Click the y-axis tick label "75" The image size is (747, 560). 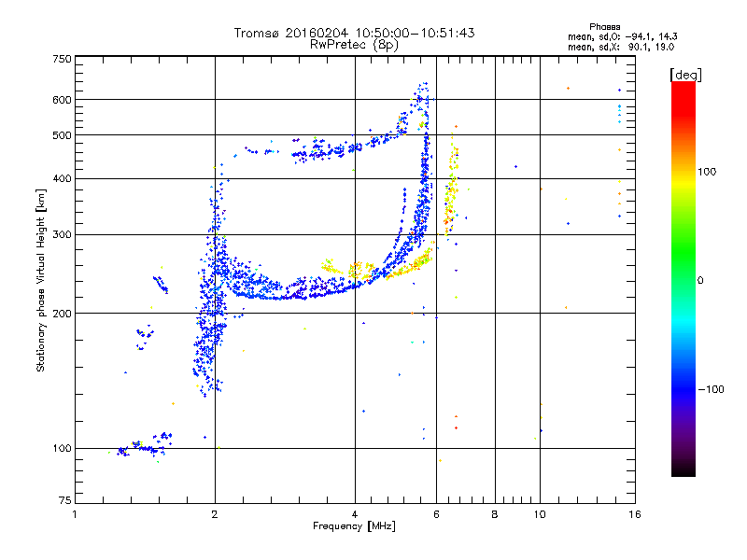click(x=65, y=500)
